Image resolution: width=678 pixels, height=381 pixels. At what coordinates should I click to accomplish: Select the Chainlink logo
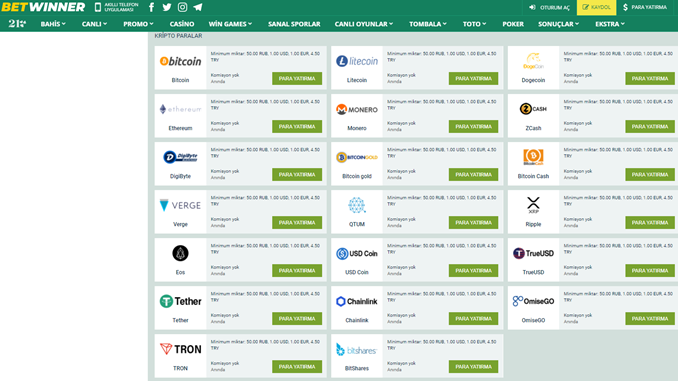coord(357,301)
